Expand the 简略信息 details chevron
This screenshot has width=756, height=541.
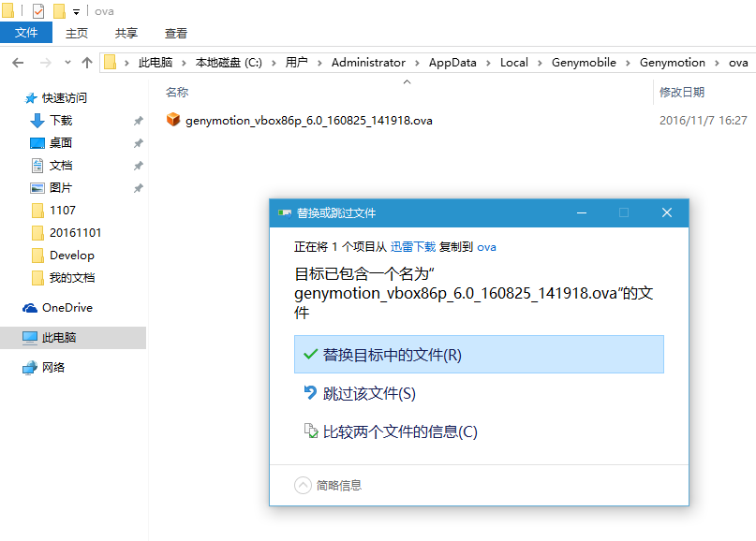click(303, 485)
